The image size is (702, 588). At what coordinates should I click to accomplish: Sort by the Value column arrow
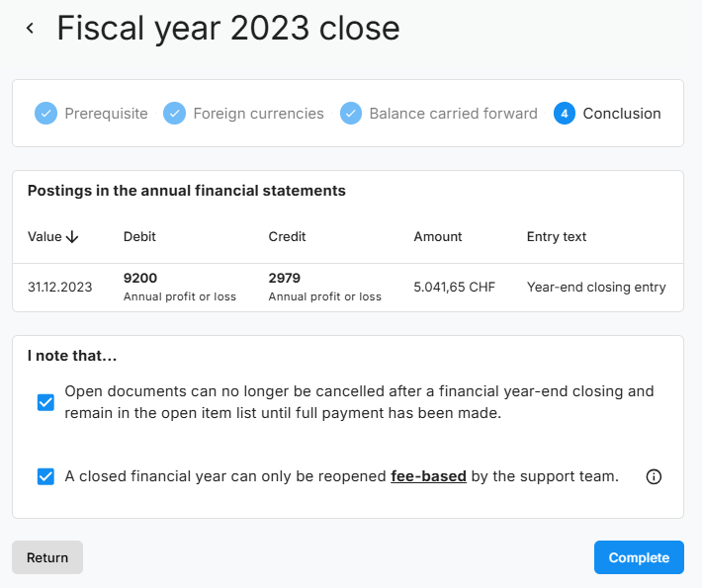tap(73, 237)
